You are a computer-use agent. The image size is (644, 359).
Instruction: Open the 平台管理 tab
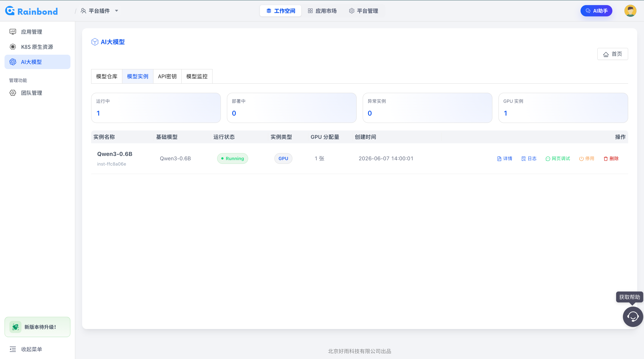click(363, 11)
